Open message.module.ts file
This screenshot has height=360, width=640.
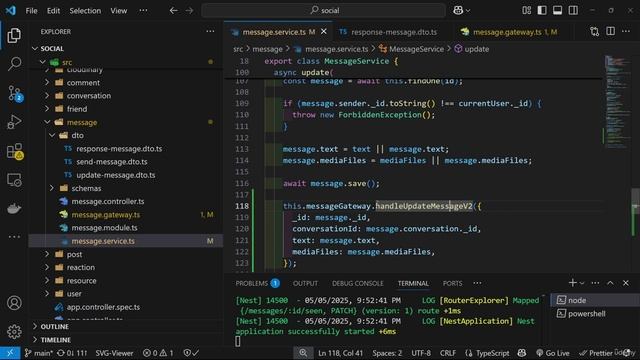click(x=104, y=228)
